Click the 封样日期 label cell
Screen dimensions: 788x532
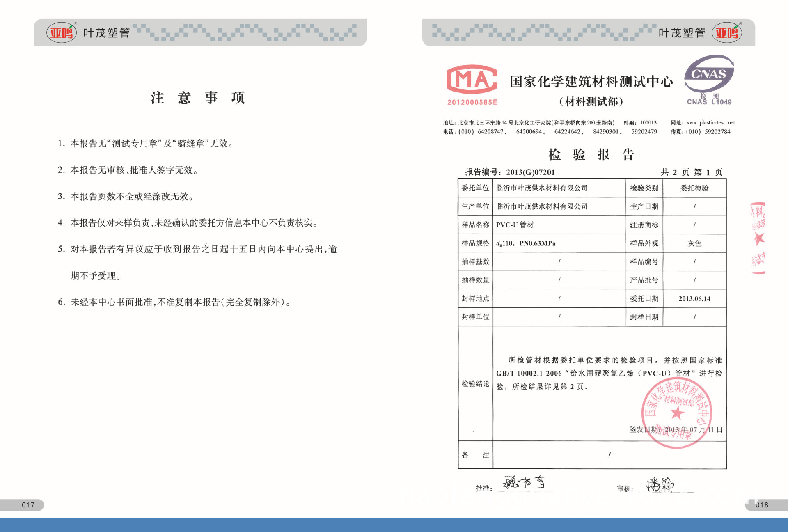click(644, 317)
